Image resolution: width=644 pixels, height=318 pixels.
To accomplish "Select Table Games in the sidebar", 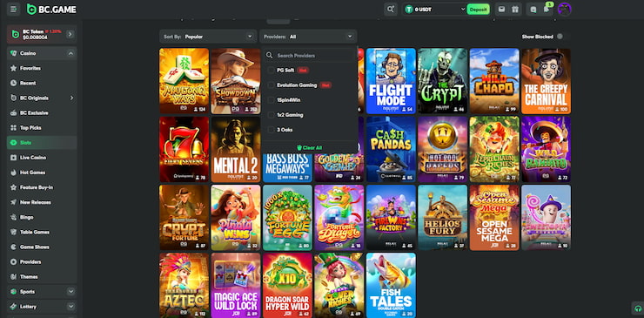I will click(42, 232).
